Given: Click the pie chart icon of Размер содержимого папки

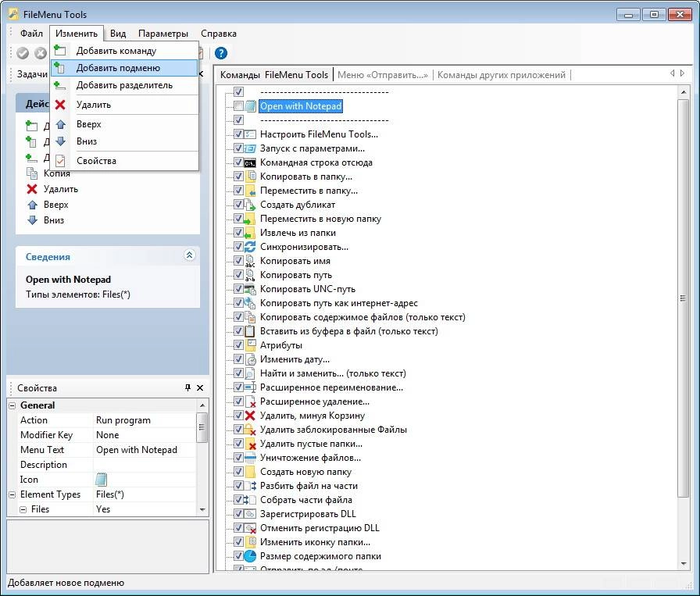Looking at the screenshot, I should tap(251, 556).
